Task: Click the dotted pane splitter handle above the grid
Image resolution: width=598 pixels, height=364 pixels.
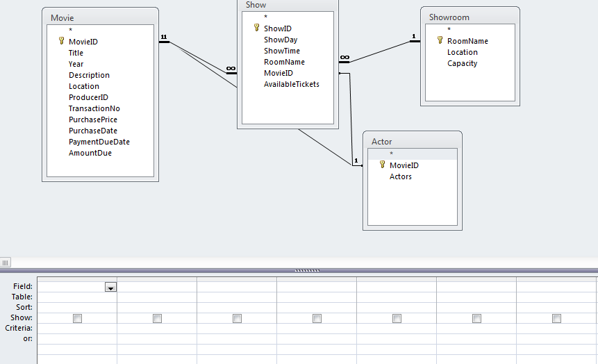Action: point(306,270)
